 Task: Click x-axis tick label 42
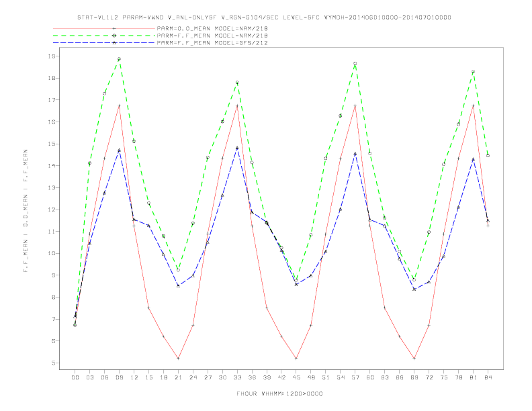pyautogui.click(x=281, y=377)
